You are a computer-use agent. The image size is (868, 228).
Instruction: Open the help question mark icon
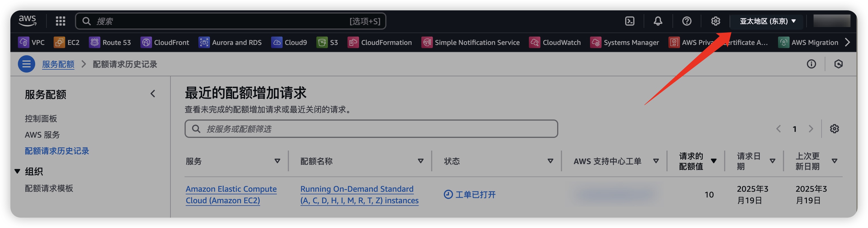tap(686, 21)
